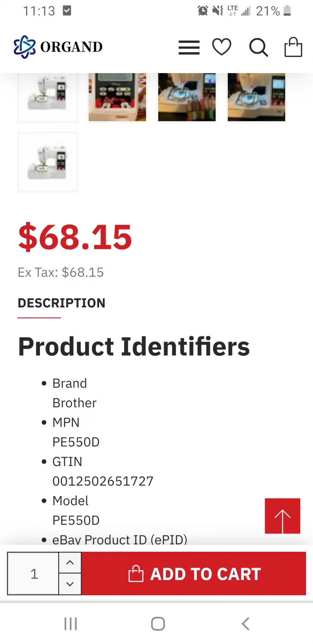Focus the quantity input field
The height and width of the screenshot is (644, 313).
point(33,574)
